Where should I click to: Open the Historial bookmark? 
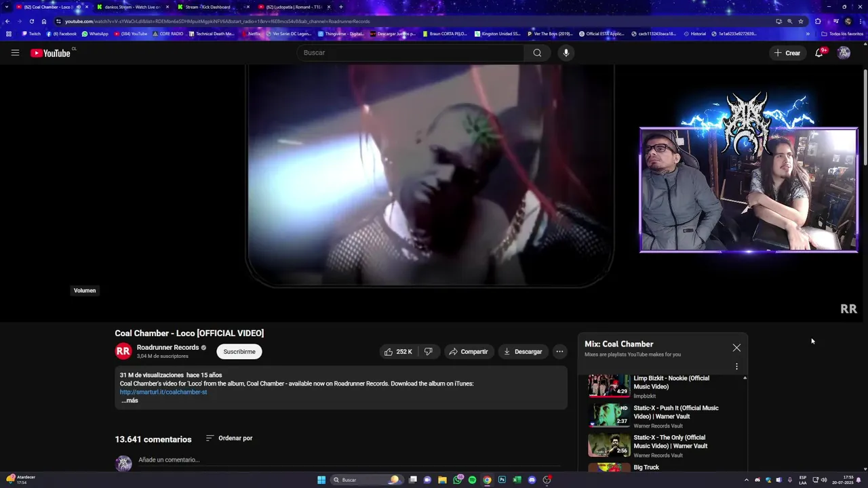(695, 34)
